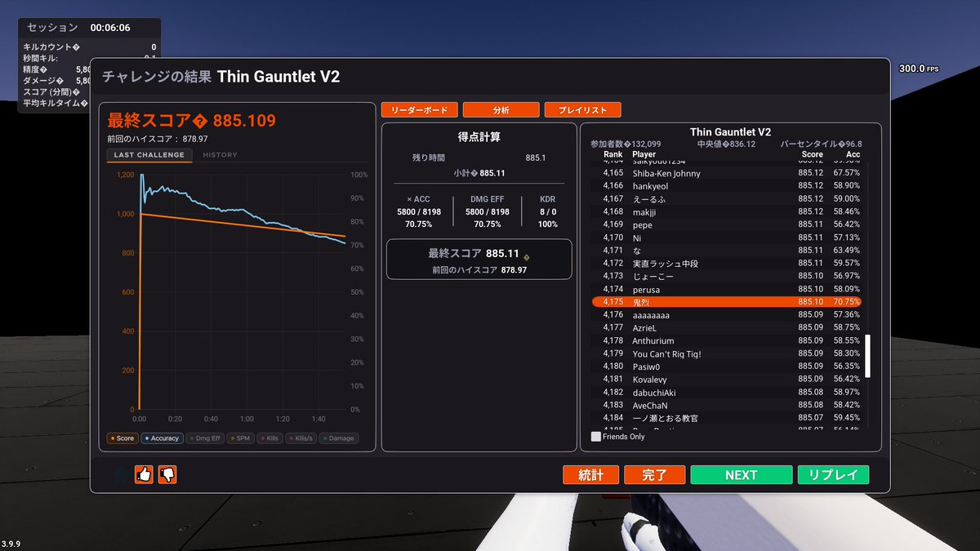Select player Anthurium in leaderboard
Viewport: 980px width, 551px height.
tap(727, 341)
